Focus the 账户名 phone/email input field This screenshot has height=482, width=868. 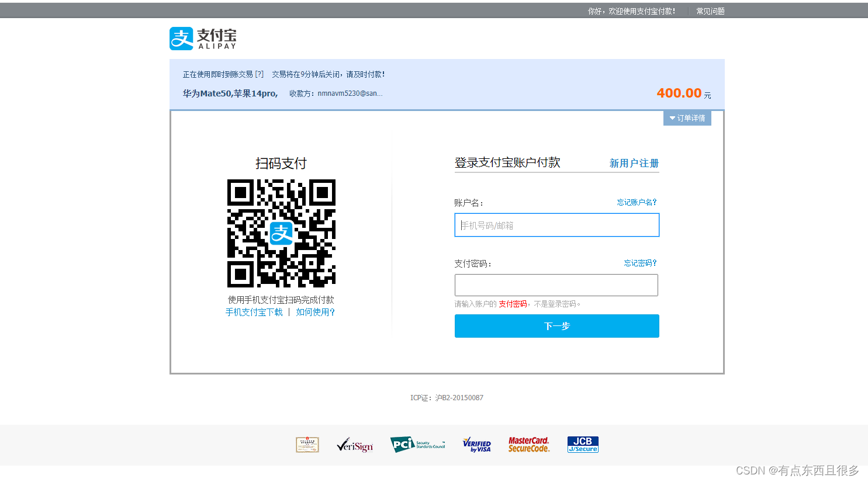point(557,225)
